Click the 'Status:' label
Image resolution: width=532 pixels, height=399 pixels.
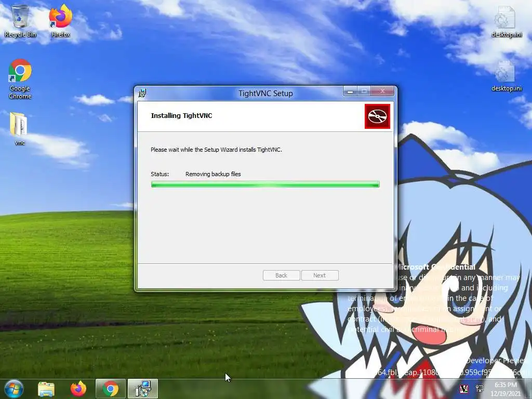point(160,174)
